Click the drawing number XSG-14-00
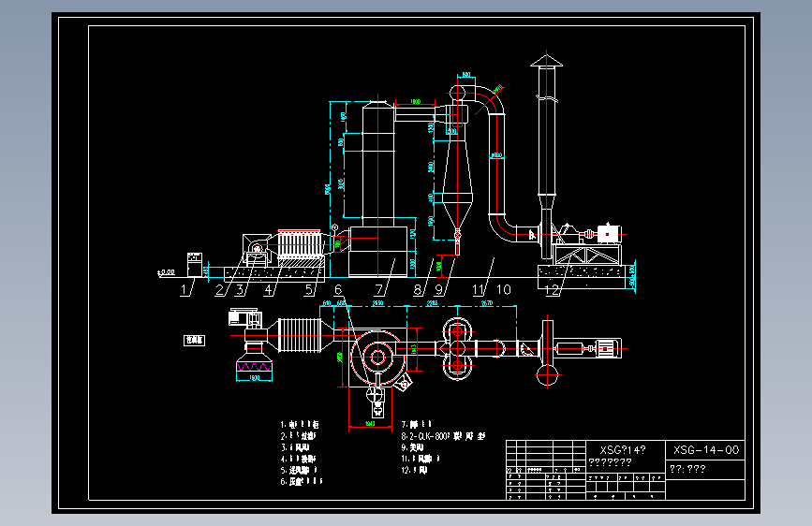This screenshot has height=526, width=812. click(706, 450)
